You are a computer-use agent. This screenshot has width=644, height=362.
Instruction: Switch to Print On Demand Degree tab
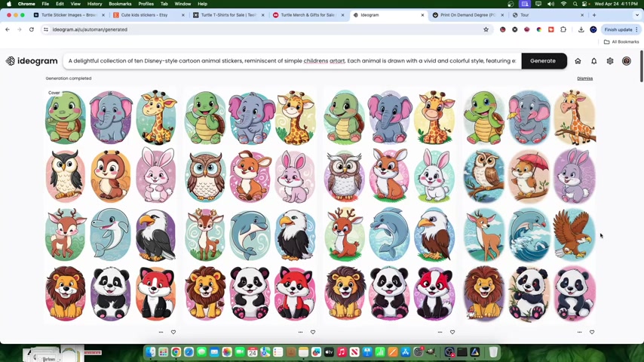point(468,15)
